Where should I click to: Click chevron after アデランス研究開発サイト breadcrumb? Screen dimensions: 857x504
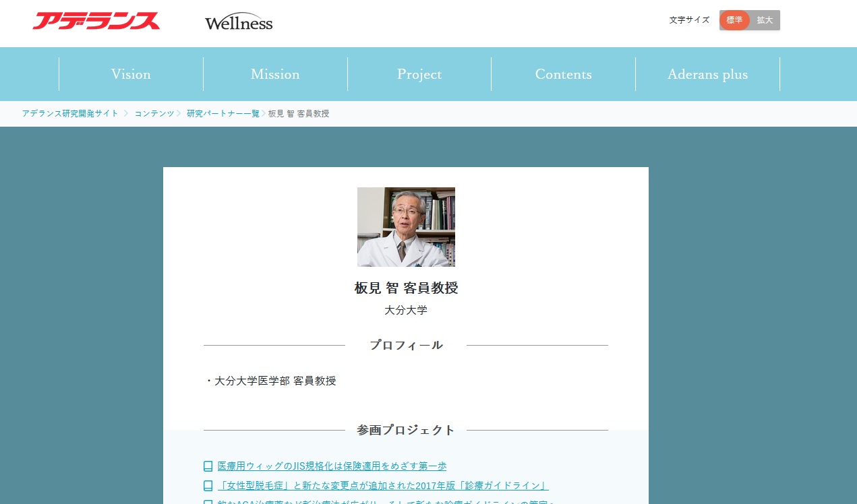[126, 113]
